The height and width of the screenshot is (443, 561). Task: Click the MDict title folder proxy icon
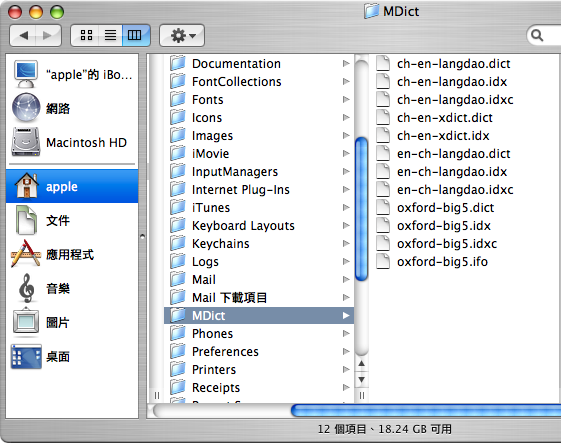pos(371,11)
